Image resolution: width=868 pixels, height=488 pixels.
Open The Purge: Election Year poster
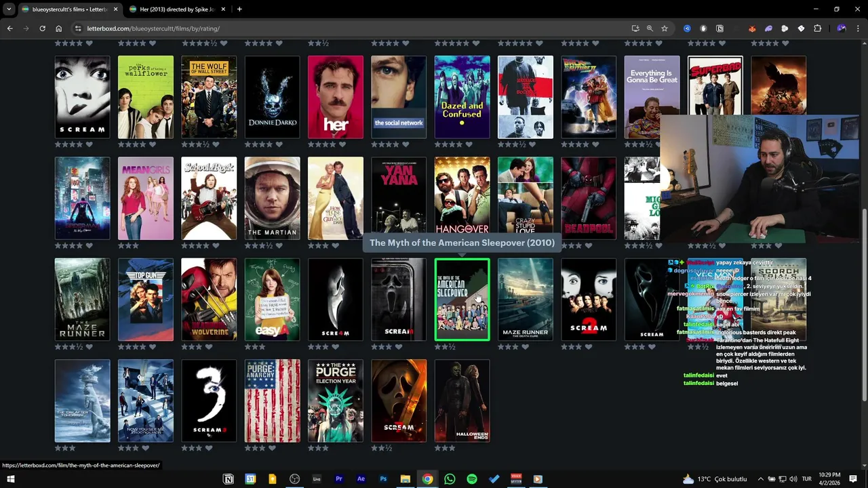coord(336,401)
